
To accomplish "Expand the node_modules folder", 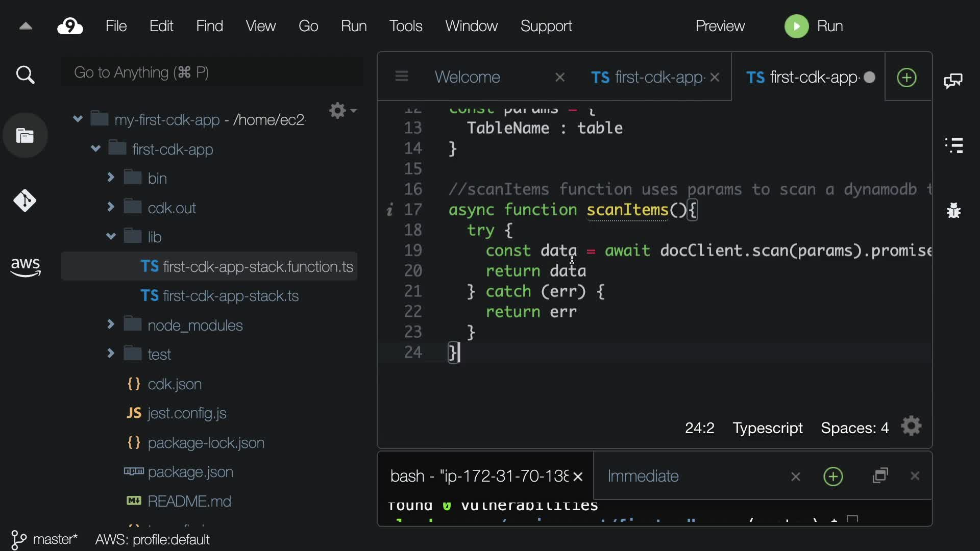I will click(x=111, y=324).
